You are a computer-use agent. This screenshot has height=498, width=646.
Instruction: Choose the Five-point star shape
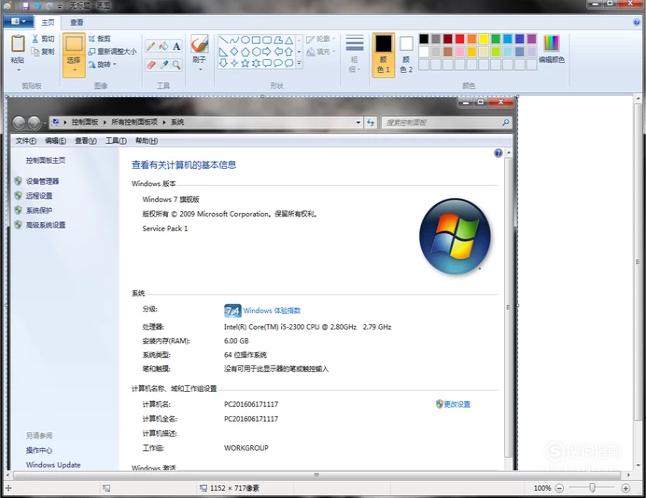245,63
